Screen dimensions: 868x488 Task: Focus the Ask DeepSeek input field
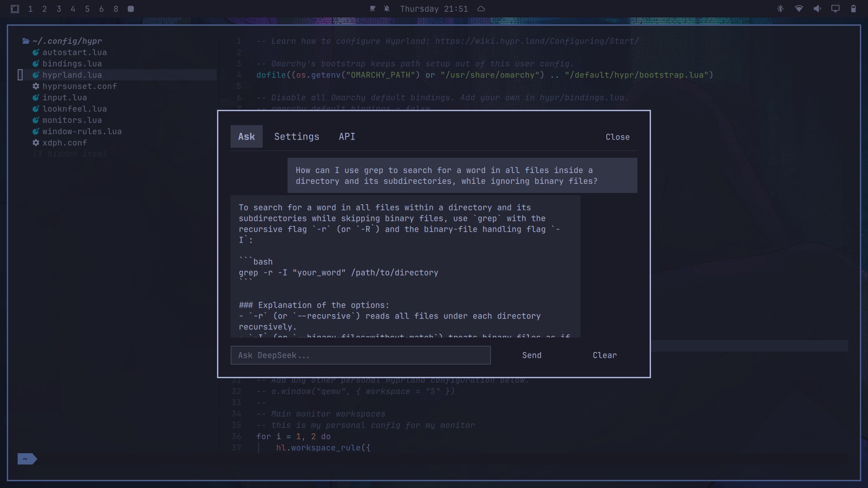click(x=360, y=355)
